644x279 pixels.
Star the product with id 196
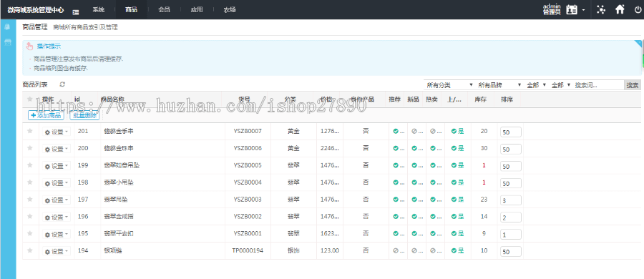pos(29,216)
